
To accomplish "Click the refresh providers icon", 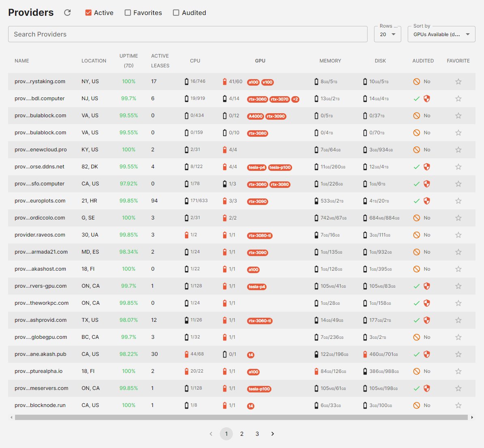I will coord(67,13).
